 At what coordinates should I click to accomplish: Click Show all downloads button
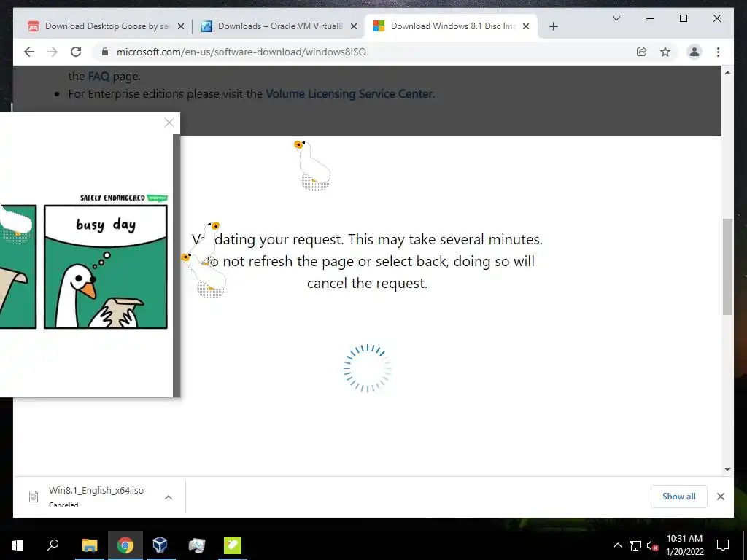[x=679, y=496]
